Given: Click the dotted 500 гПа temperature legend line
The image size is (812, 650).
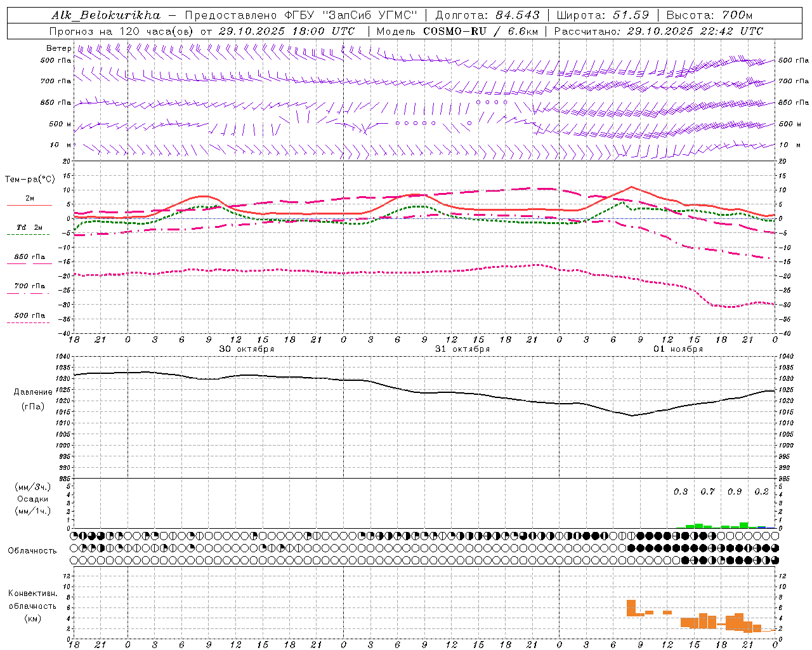Looking at the screenshot, I should tap(28, 322).
